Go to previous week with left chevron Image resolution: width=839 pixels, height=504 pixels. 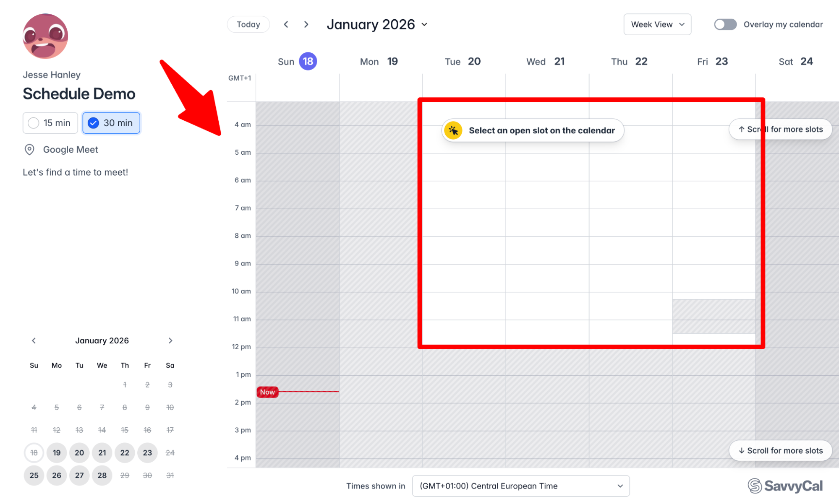pyautogui.click(x=286, y=24)
